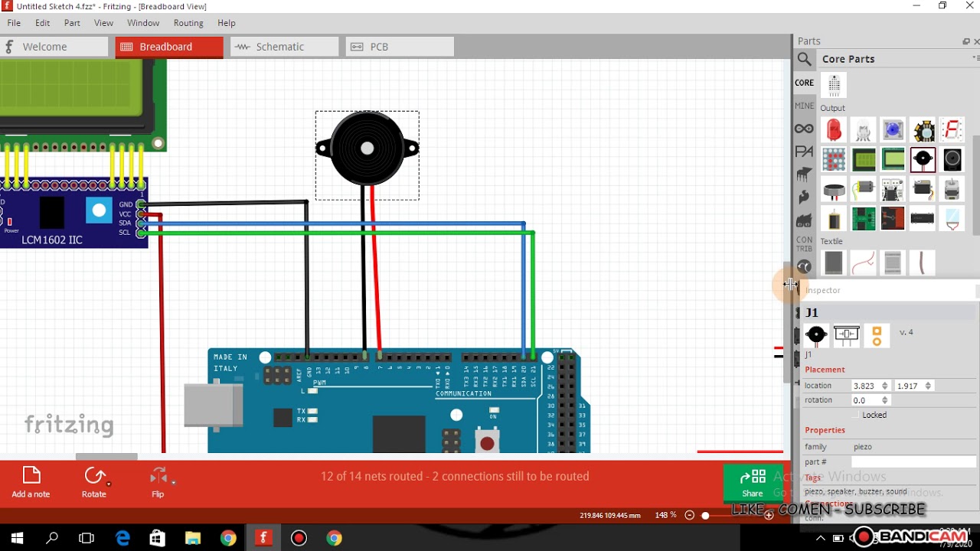Image resolution: width=980 pixels, height=551 pixels.
Task: Open the parts search magnifier
Action: (x=804, y=59)
